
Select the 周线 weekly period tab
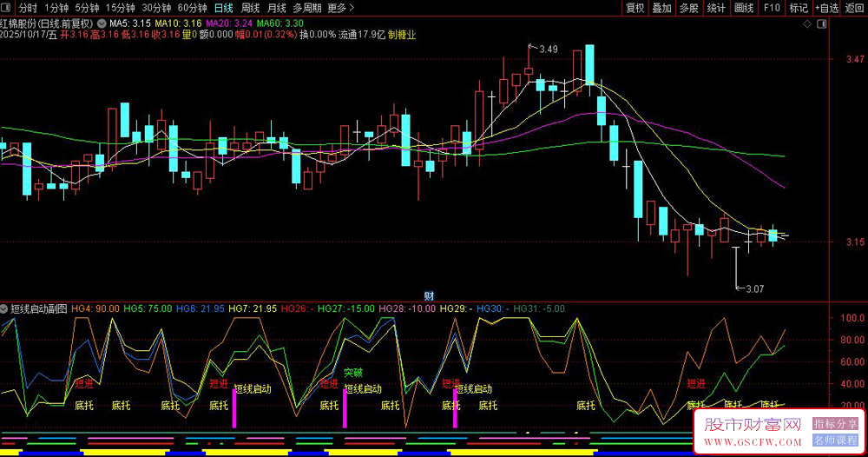coord(250,8)
